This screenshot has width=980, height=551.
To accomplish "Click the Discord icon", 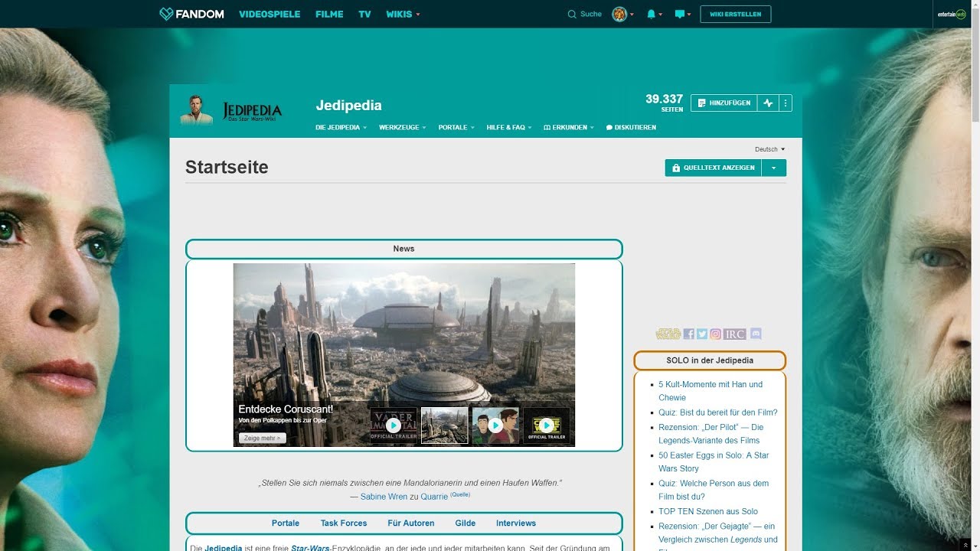I will [x=756, y=334].
